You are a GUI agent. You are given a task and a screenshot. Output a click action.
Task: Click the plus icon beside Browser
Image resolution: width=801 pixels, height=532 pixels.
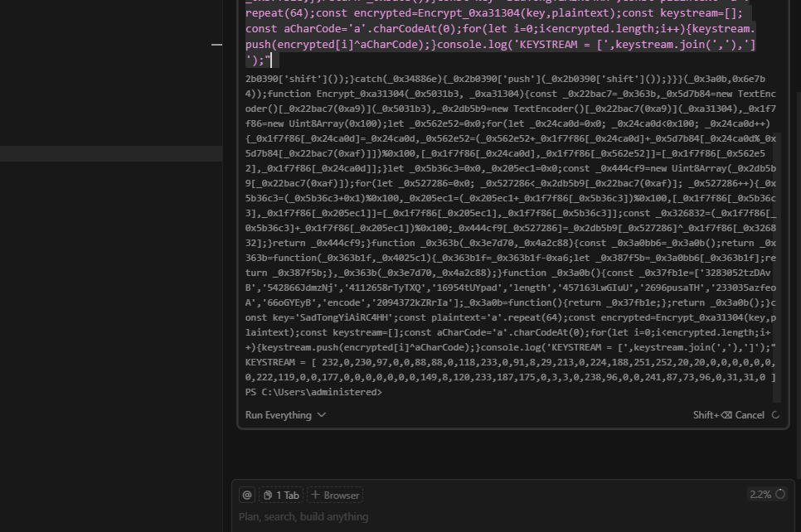pyautogui.click(x=315, y=495)
